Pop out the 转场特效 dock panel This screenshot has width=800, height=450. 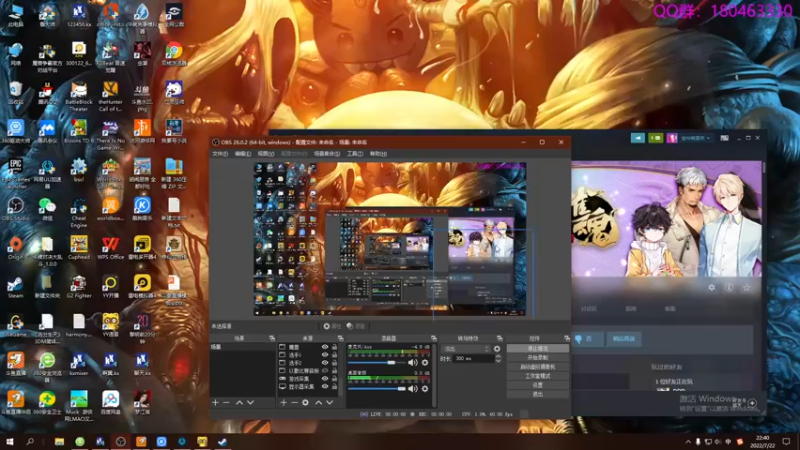coord(499,338)
